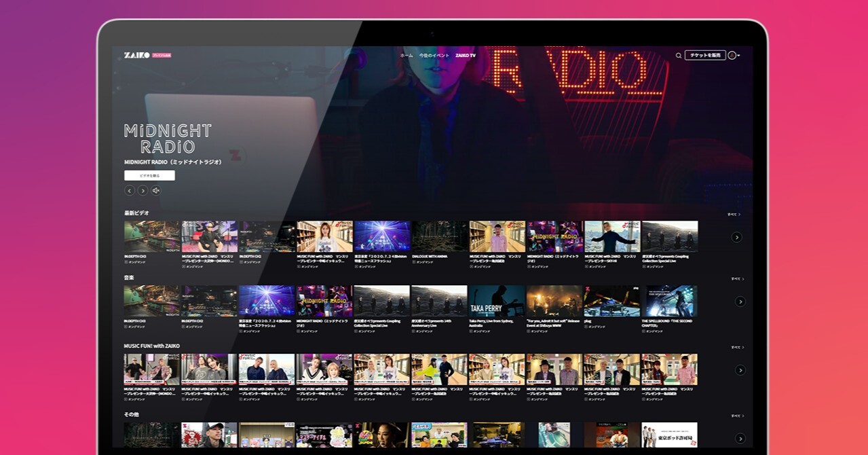Advance the 最新ビデオ carousel with its arrow
This screenshot has height=455, width=868.
tap(736, 237)
